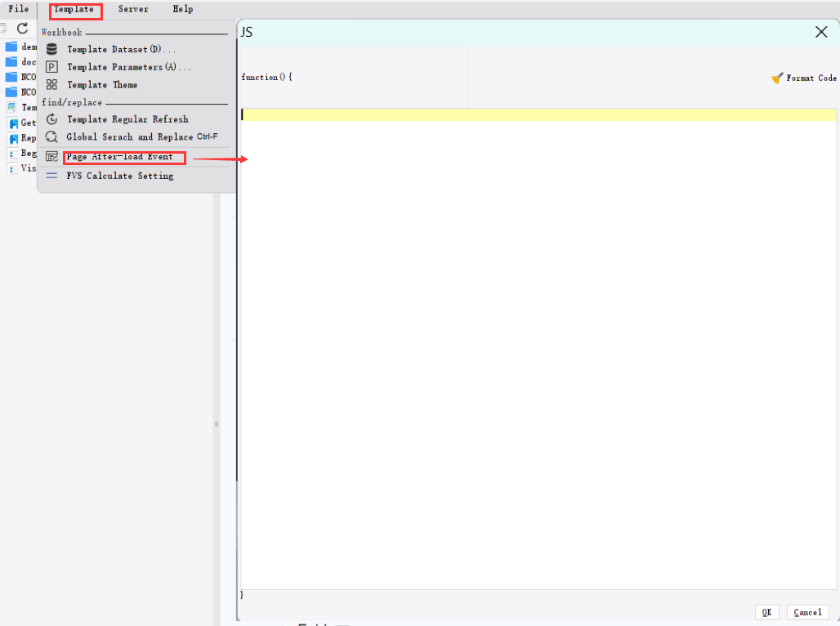
Task: Click the vertical scrollbar beside the sidebar
Action: 216,424
